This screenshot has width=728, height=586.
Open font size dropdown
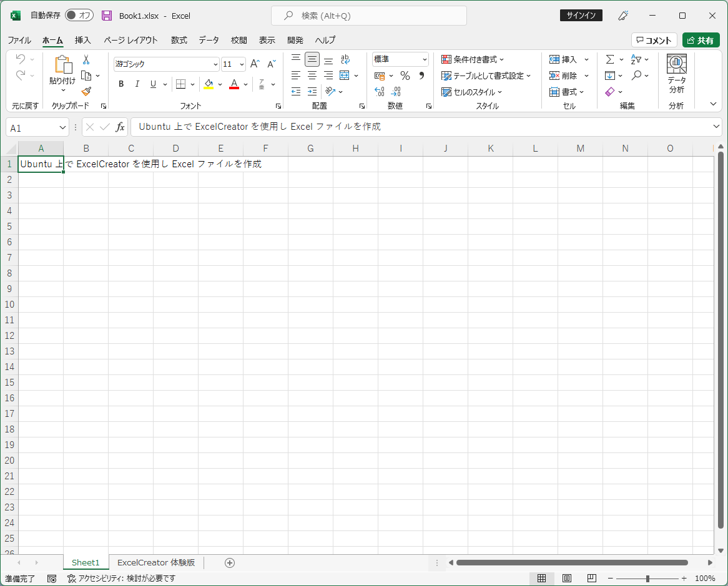pyautogui.click(x=242, y=64)
